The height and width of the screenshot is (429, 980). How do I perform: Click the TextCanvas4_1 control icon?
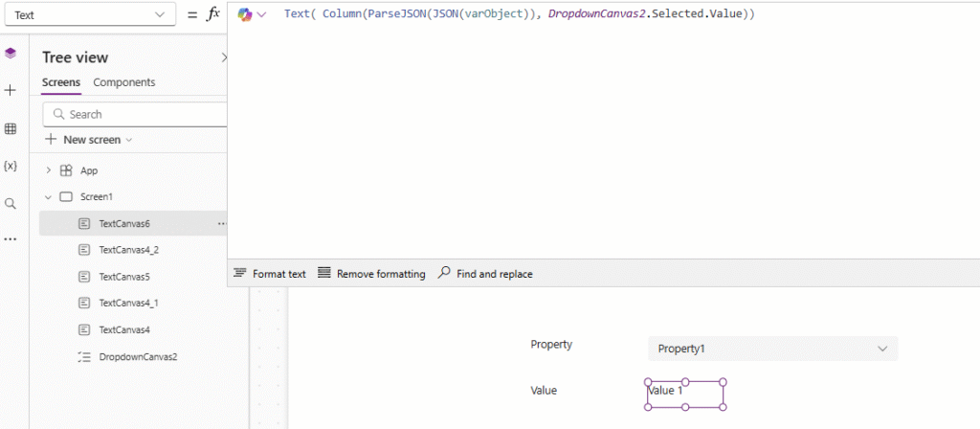84,303
